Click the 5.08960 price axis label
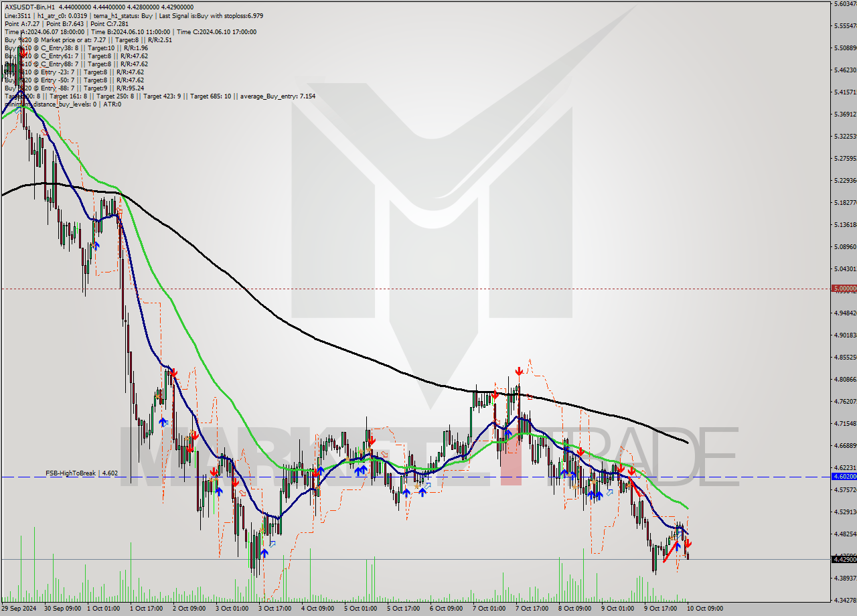The image size is (857, 616). tap(845, 246)
